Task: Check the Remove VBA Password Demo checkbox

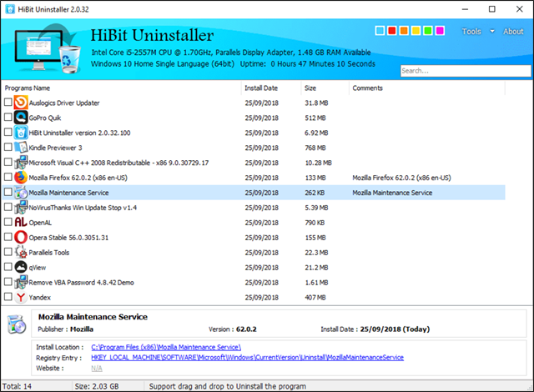Action: click(x=8, y=281)
